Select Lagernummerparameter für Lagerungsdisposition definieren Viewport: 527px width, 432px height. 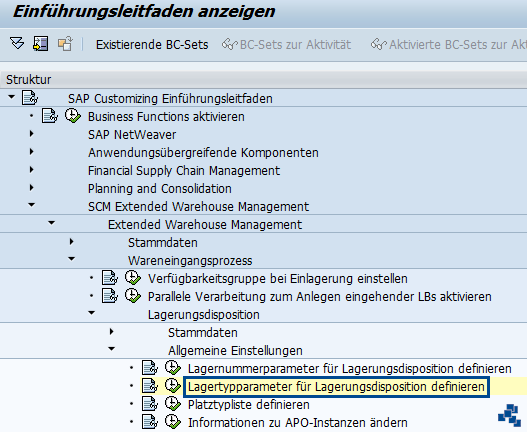pos(350,369)
